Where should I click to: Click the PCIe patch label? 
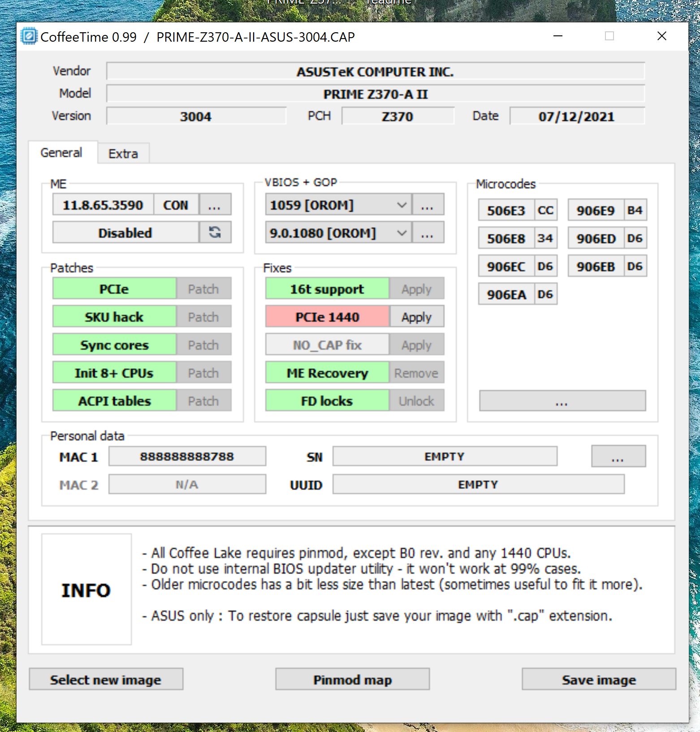[114, 289]
